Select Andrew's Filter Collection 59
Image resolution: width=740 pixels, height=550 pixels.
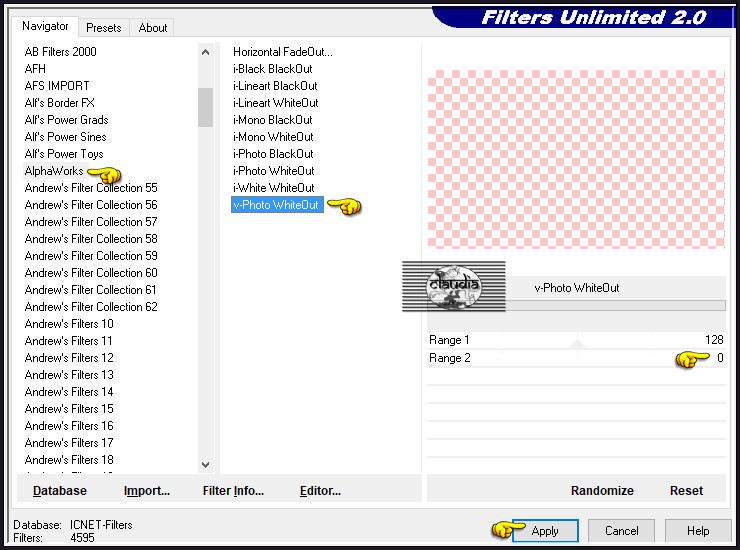[x=91, y=256]
